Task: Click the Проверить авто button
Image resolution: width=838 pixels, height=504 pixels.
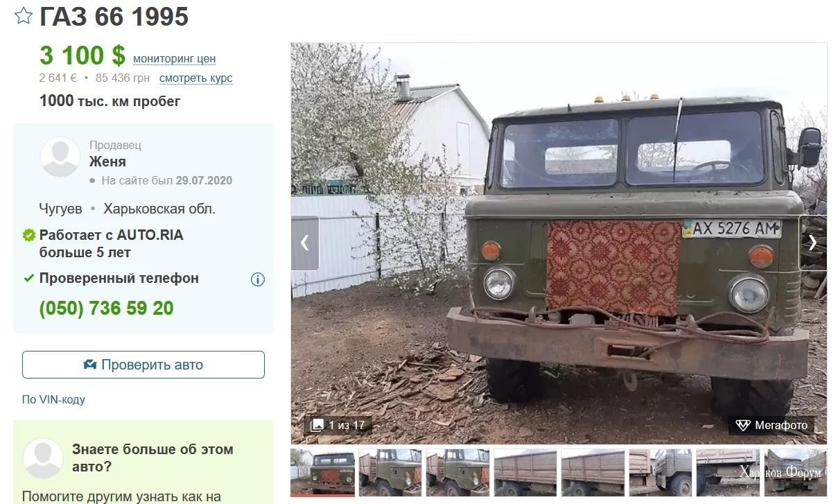Action: point(143,365)
